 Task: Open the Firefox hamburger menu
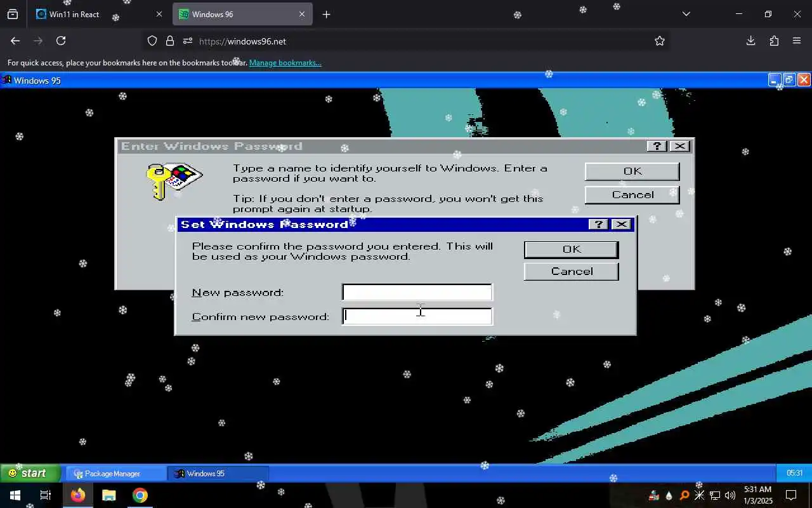click(x=797, y=41)
